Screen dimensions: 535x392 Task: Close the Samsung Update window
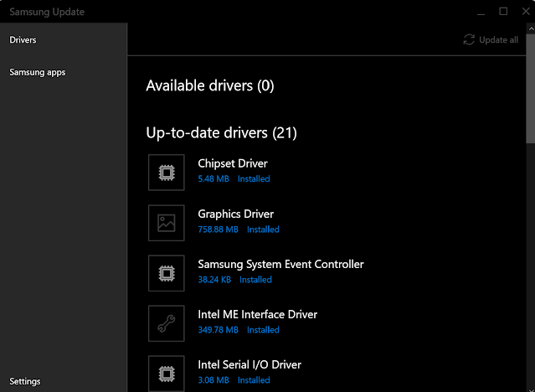click(x=526, y=12)
